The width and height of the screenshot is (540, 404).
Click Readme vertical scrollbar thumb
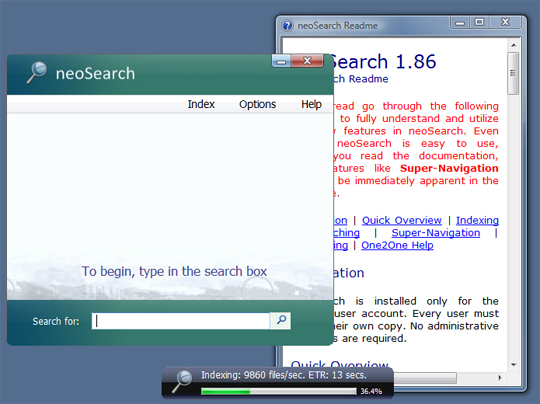[513, 73]
